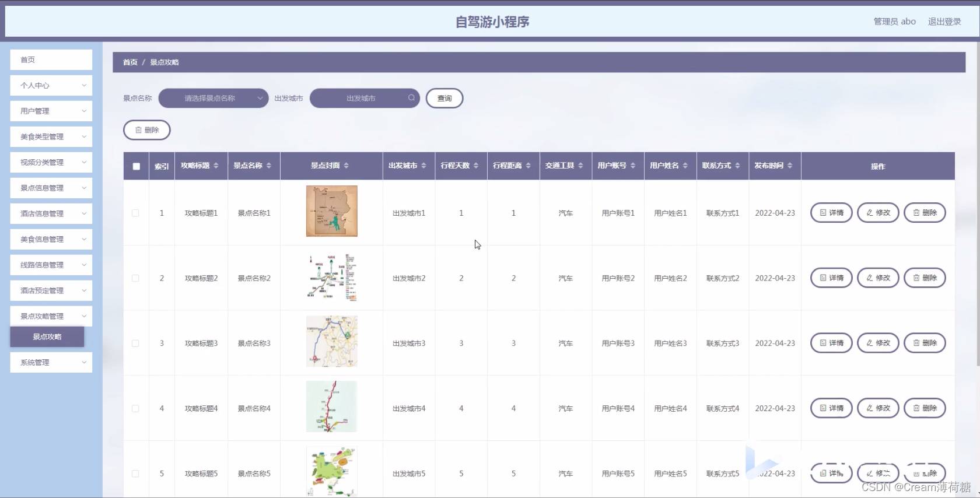
Task: Sort by 交通工具 column arrows
Action: [580, 166]
